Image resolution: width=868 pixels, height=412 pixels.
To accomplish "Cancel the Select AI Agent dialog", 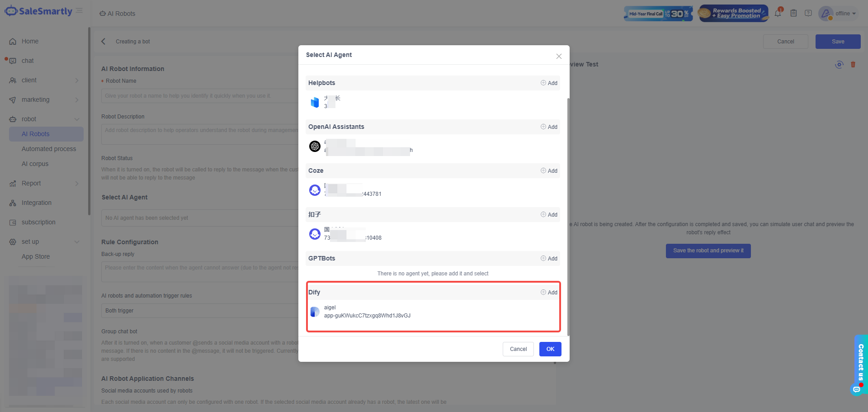I will [518, 349].
